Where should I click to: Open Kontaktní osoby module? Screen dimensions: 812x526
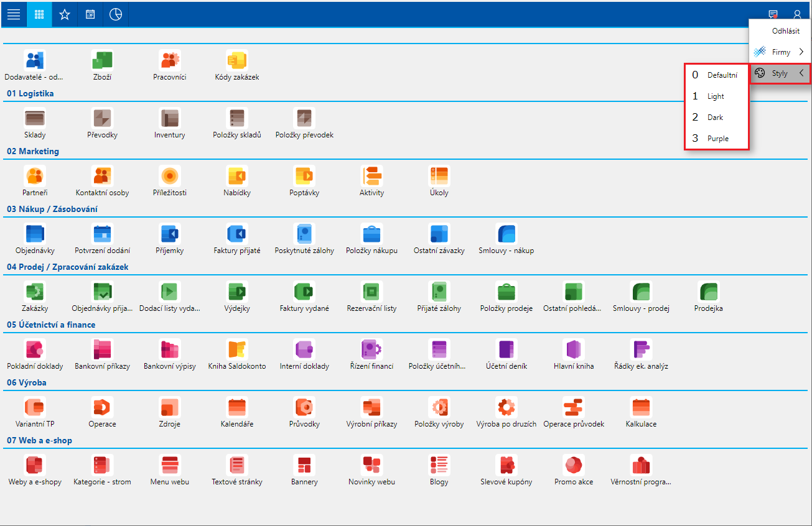point(102,180)
